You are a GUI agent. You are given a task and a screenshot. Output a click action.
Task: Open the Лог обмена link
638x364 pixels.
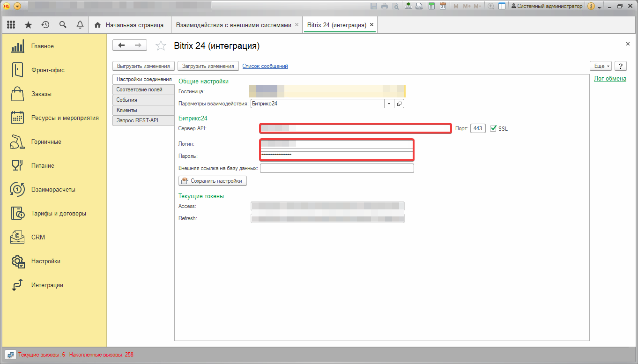point(610,79)
